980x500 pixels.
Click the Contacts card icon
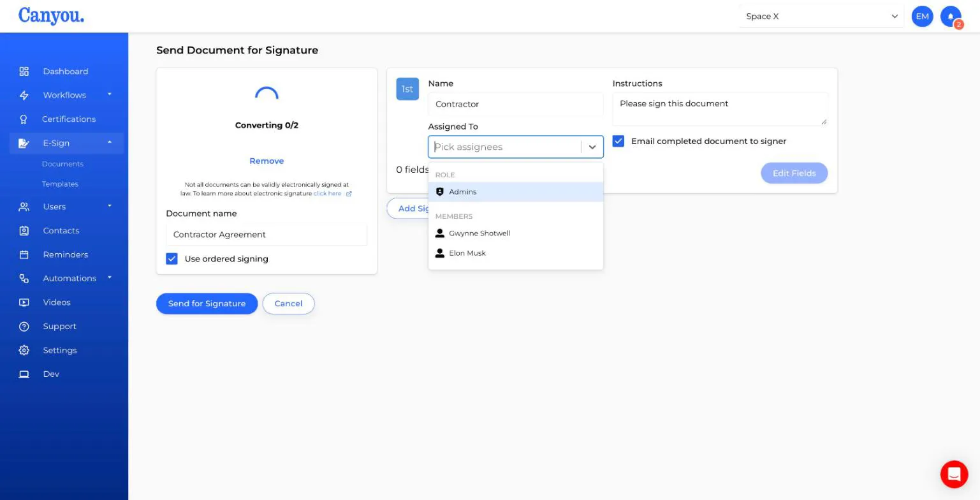click(x=24, y=231)
